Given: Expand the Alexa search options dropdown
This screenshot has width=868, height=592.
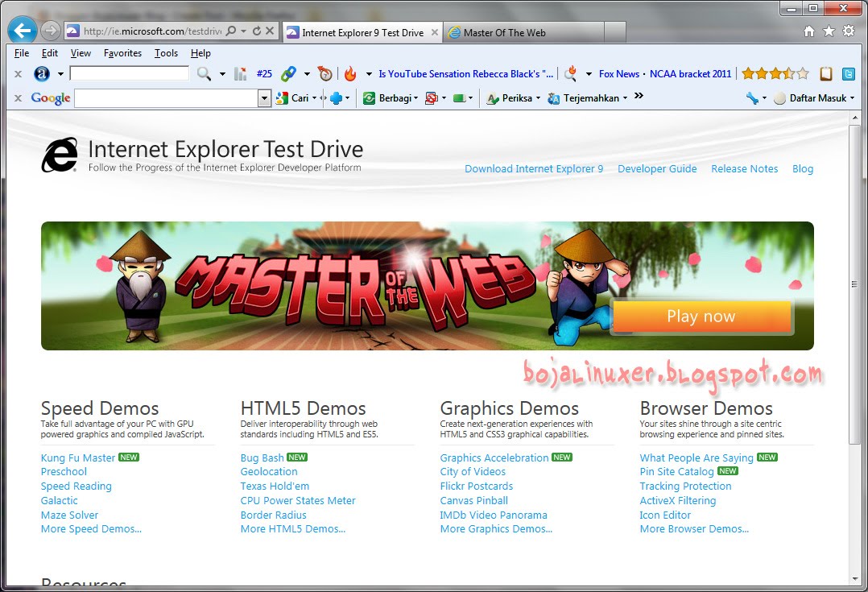Looking at the screenshot, I should (222, 73).
